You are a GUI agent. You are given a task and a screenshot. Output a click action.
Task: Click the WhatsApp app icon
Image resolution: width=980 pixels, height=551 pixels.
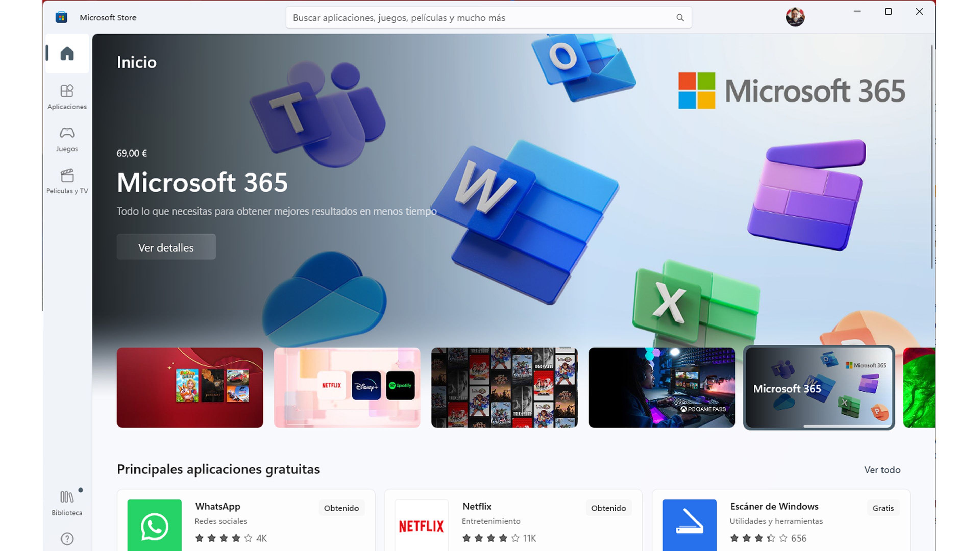pyautogui.click(x=154, y=525)
